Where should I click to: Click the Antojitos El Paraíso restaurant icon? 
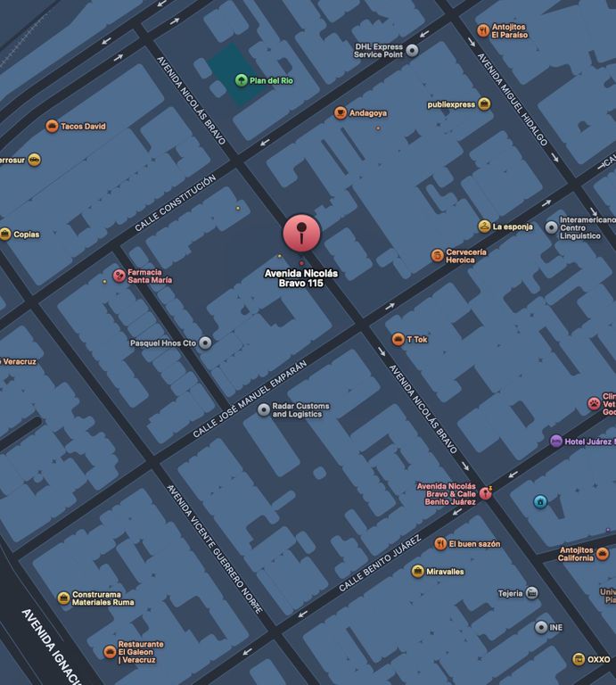coord(483,30)
